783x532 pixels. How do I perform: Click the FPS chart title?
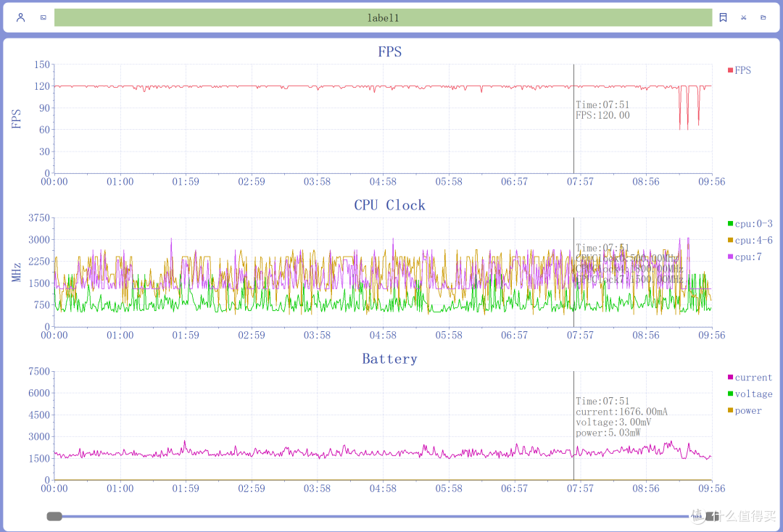coord(389,52)
